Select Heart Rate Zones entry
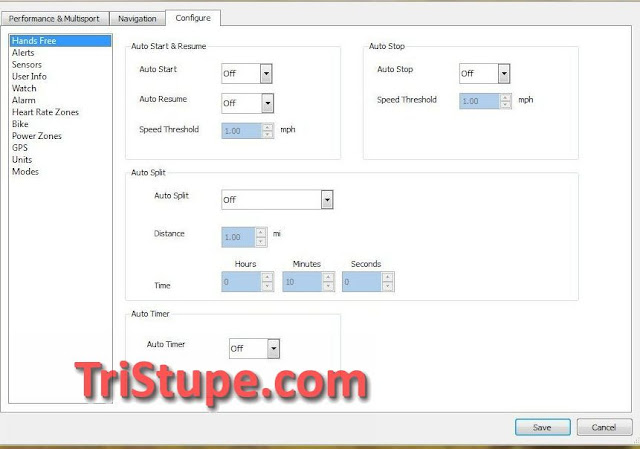This screenshot has width=640, height=449. pos(60,112)
